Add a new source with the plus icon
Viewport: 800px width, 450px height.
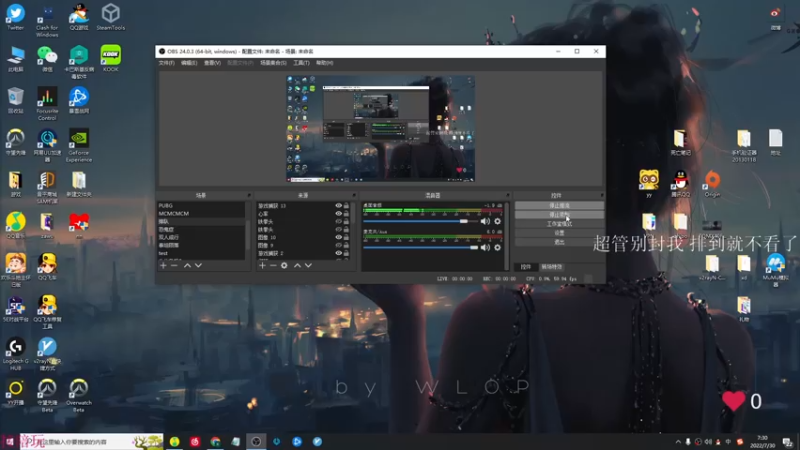pyautogui.click(x=262, y=265)
